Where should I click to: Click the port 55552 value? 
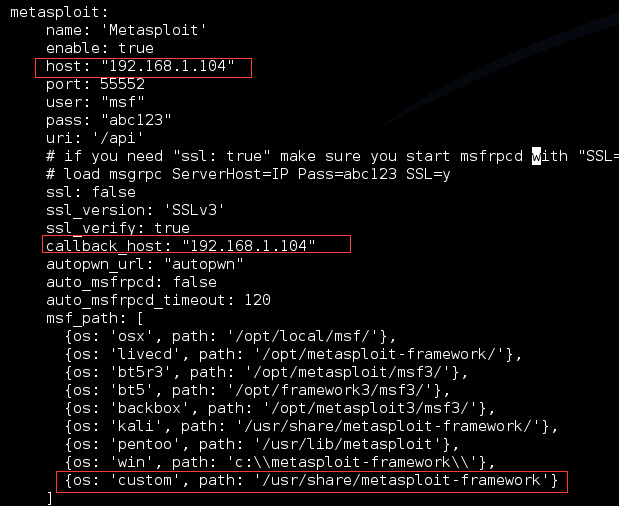pos(122,84)
